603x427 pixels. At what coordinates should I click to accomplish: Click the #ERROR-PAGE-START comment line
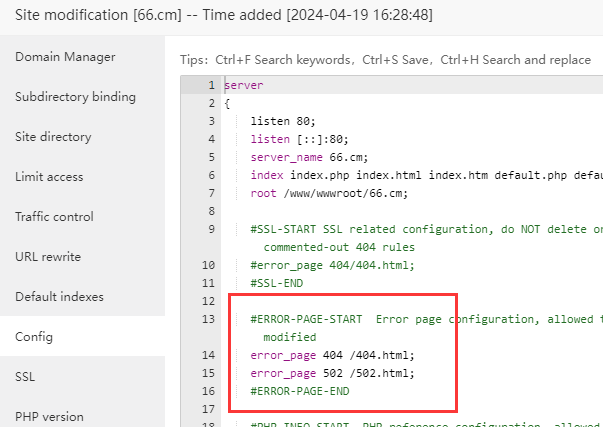[426, 319]
